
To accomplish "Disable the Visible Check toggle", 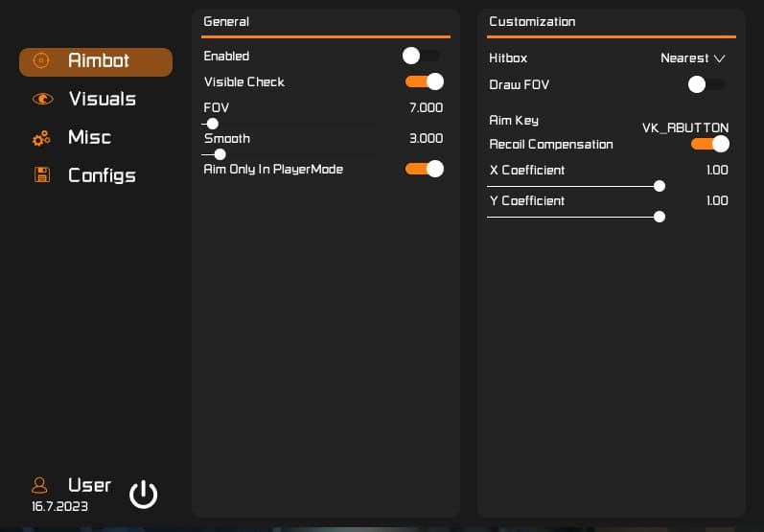I will pos(424,81).
